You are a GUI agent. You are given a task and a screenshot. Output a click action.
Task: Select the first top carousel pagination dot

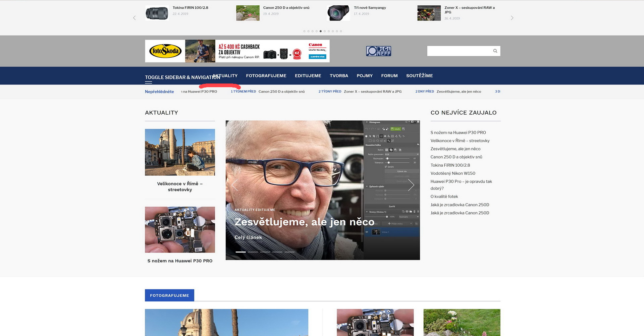pos(304,31)
